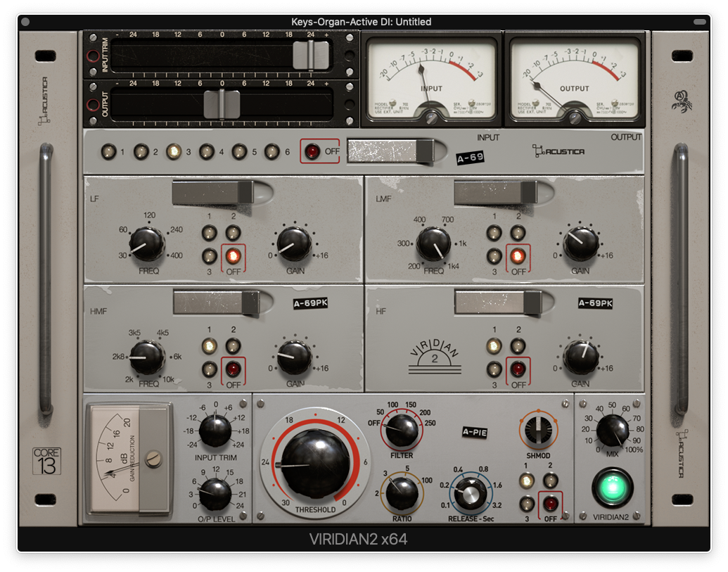Image resolution: width=728 pixels, height=572 pixels.
Task: Click the RATIO knob
Action: click(402, 493)
